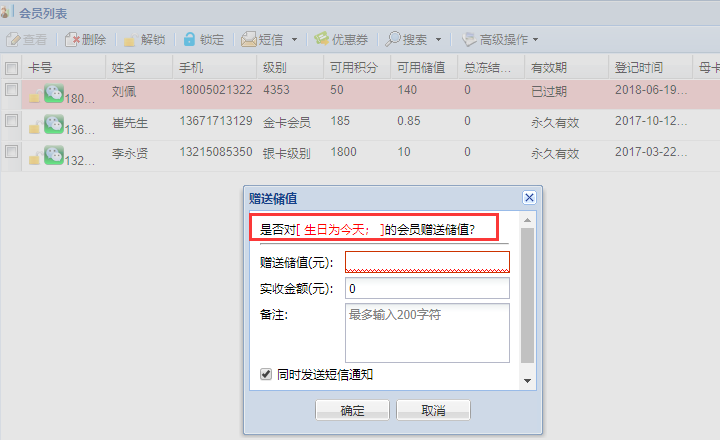Focus the 实收金额(元) input field
720x440 pixels.
(x=427, y=288)
